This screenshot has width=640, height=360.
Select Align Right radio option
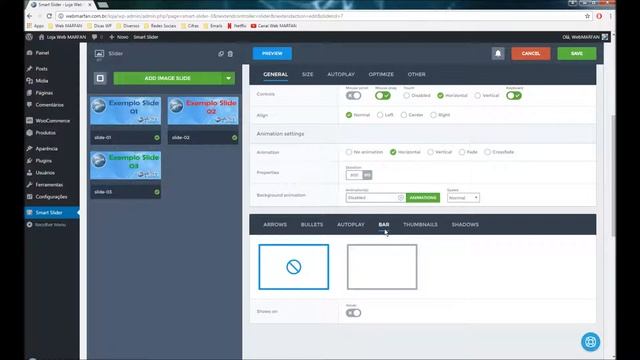(x=433, y=115)
